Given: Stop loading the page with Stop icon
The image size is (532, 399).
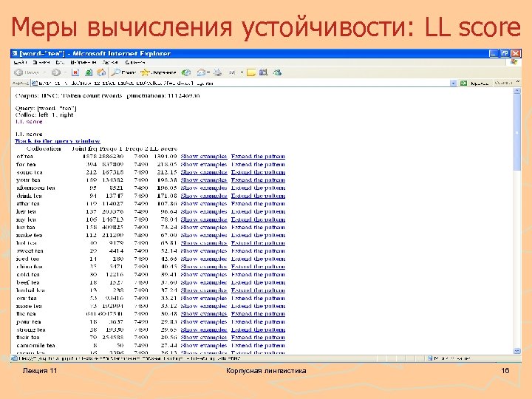Looking at the screenshot, I should point(75,72).
